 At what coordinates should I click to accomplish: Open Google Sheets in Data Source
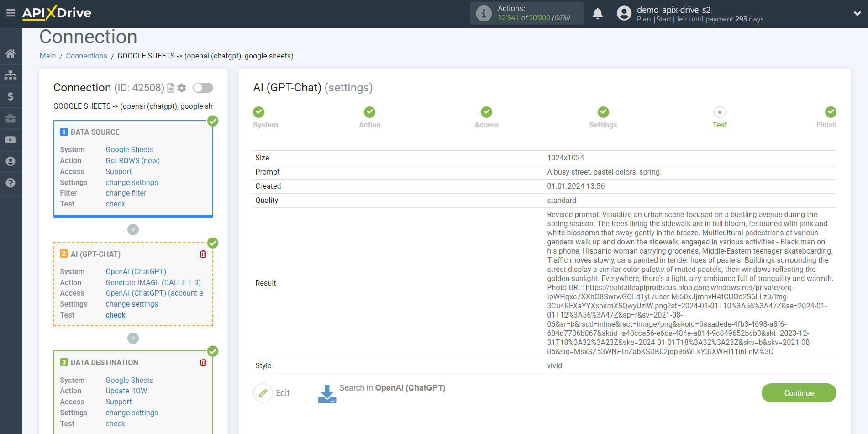click(x=129, y=149)
